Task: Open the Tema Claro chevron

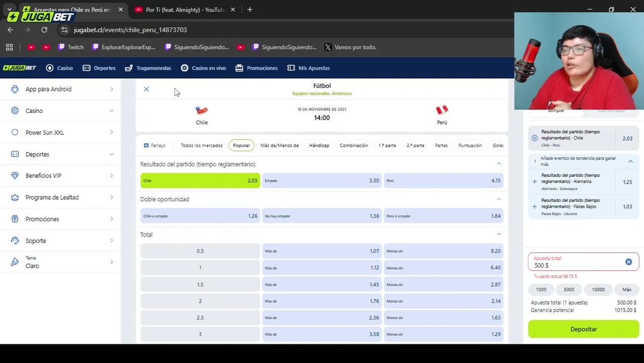Action: click(x=111, y=262)
